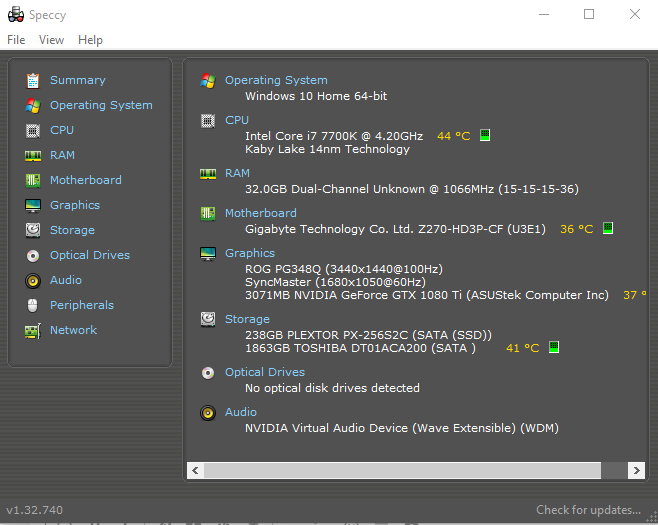The width and height of the screenshot is (658, 525).
Task: Click the Windows flag icon in summary pane
Action: (x=208, y=81)
